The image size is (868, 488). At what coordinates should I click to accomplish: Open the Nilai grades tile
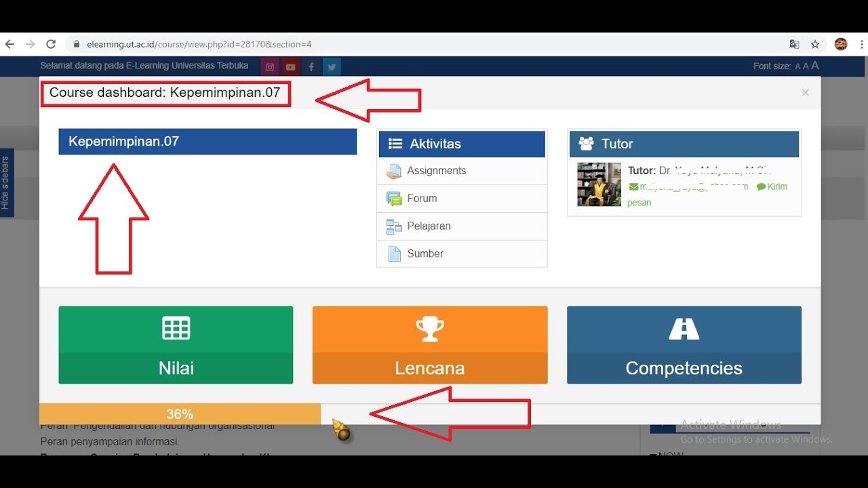pyautogui.click(x=176, y=345)
